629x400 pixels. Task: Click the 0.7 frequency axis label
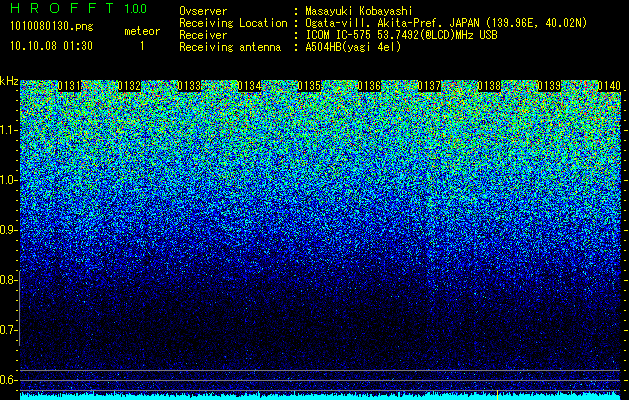(9, 330)
